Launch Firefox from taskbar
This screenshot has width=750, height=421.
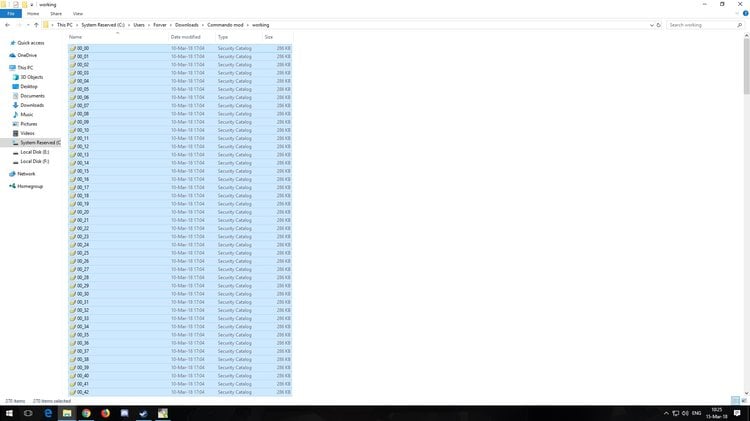(105, 413)
